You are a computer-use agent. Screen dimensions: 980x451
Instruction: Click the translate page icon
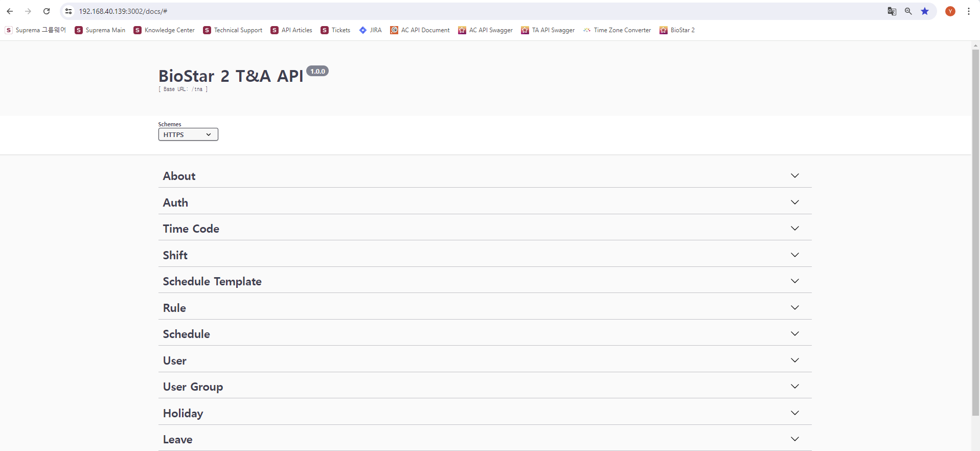click(892, 11)
